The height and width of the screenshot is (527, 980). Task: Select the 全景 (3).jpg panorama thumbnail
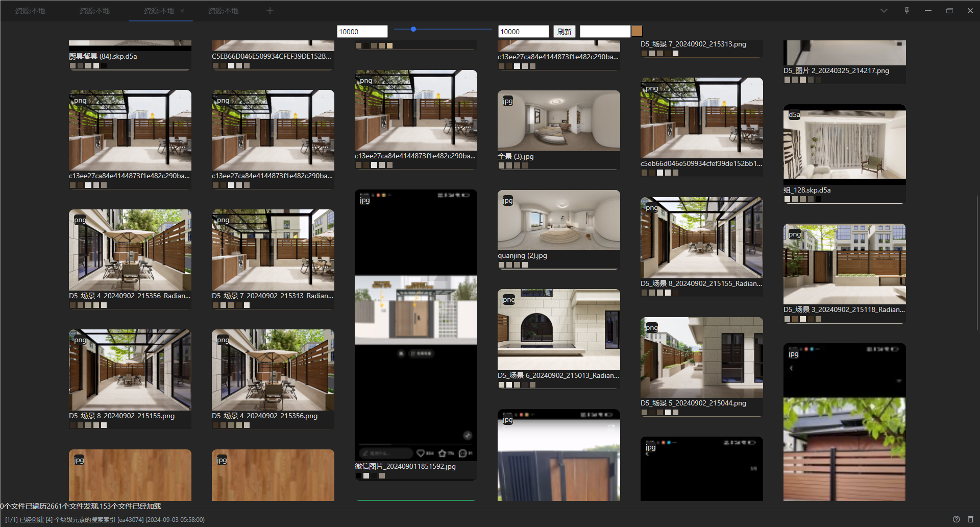click(x=559, y=121)
